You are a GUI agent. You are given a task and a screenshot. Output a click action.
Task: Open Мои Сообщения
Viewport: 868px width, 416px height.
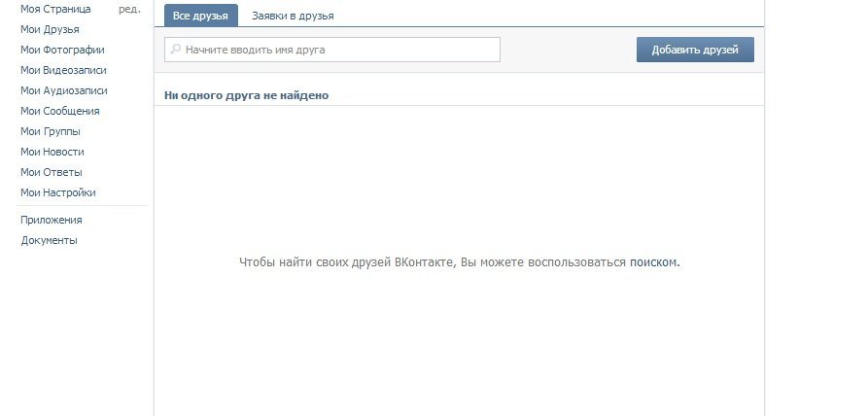[x=60, y=111]
